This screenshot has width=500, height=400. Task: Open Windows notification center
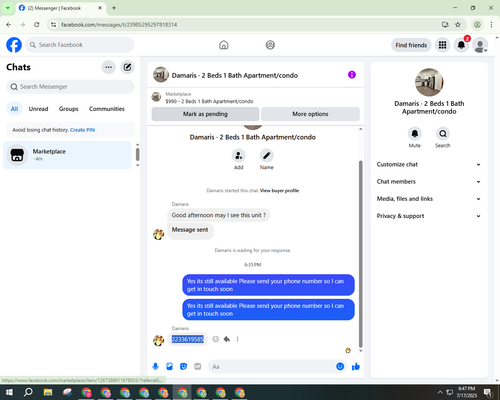[488, 392]
